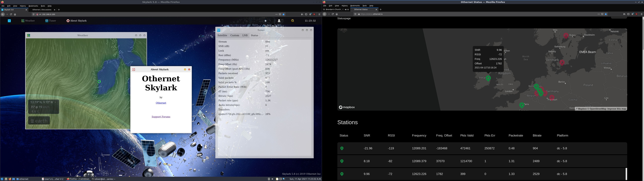
Task: Close the coordinates info in weather overlay
Action: pyautogui.click(x=55, y=102)
